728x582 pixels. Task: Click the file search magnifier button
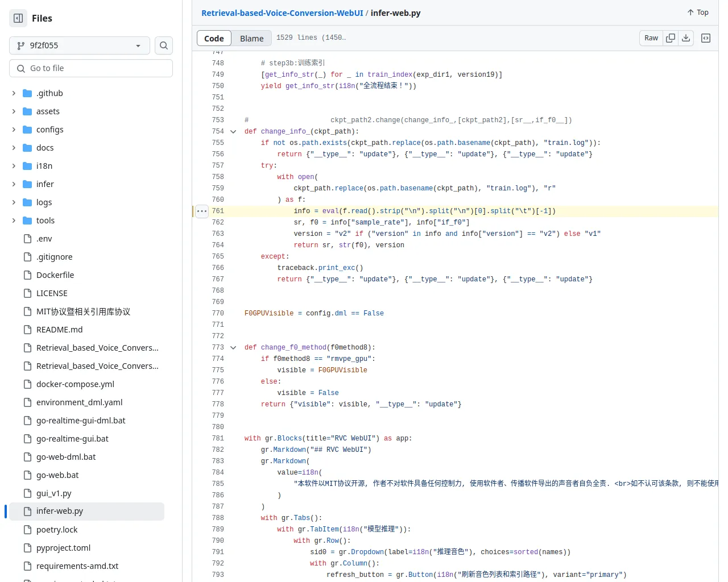coord(164,45)
